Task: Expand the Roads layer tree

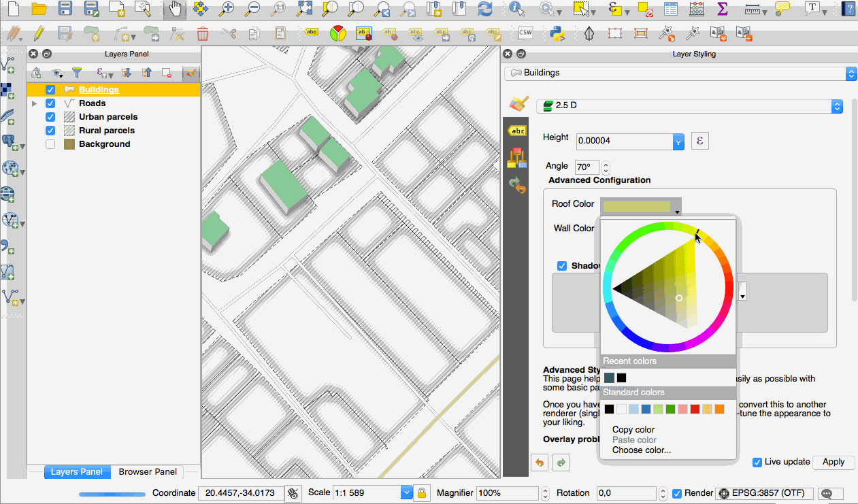Action: pyautogui.click(x=34, y=103)
